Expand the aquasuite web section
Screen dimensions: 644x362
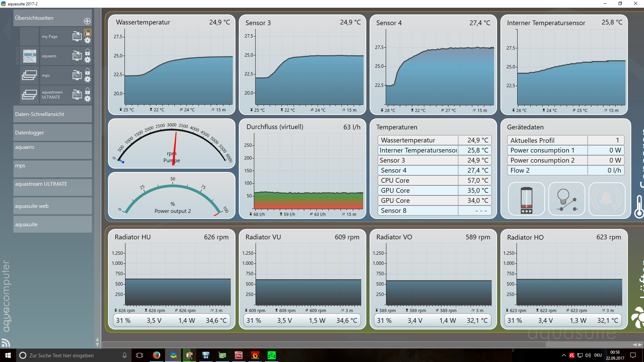(x=53, y=206)
